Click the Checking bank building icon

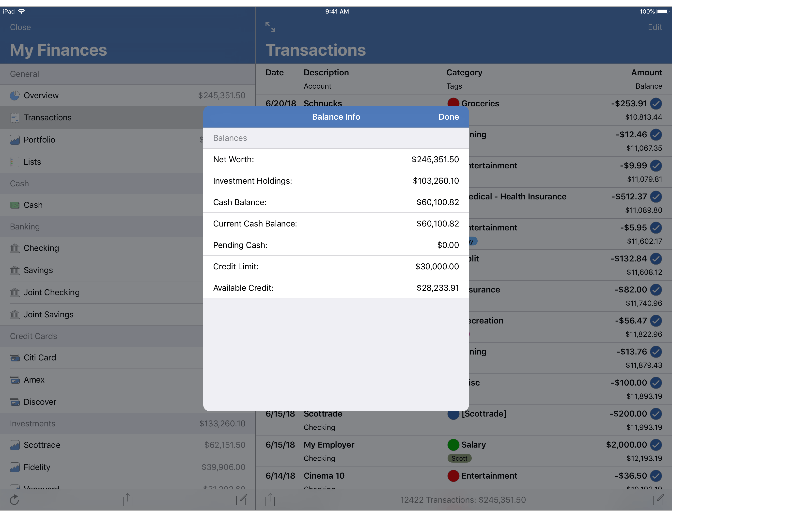pyautogui.click(x=15, y=248)
